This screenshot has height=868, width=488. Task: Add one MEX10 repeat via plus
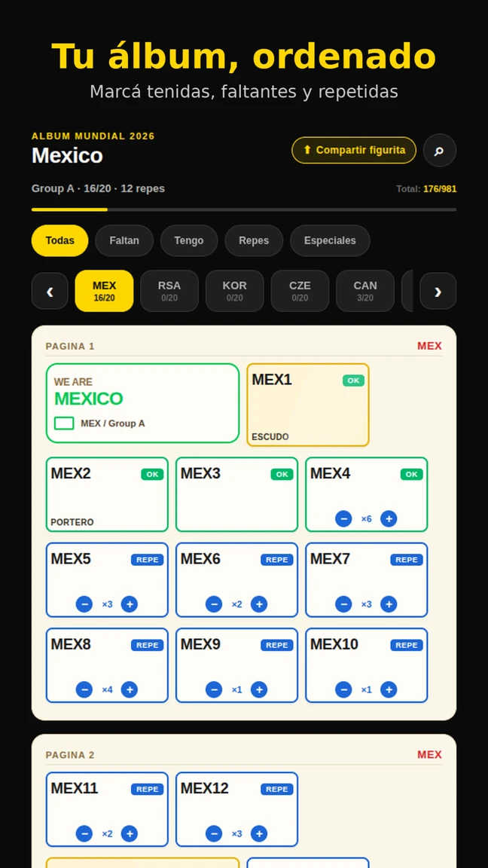pyautogui.click(x=389, y=689)
